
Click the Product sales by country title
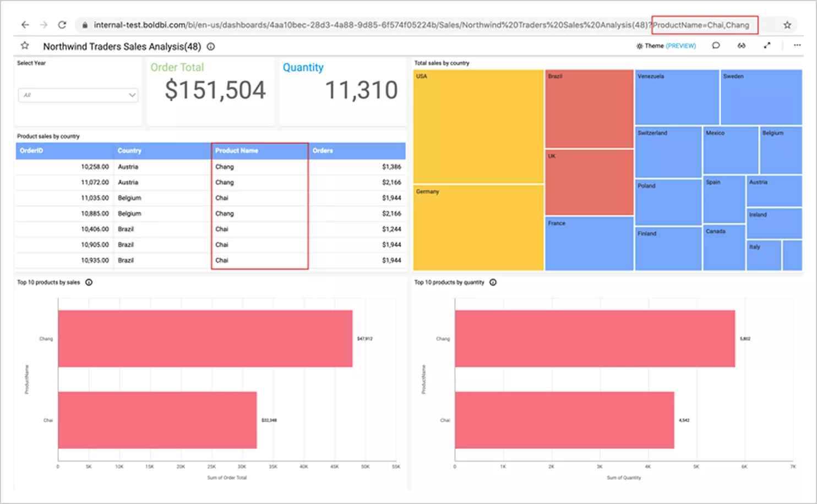(48, 136)
